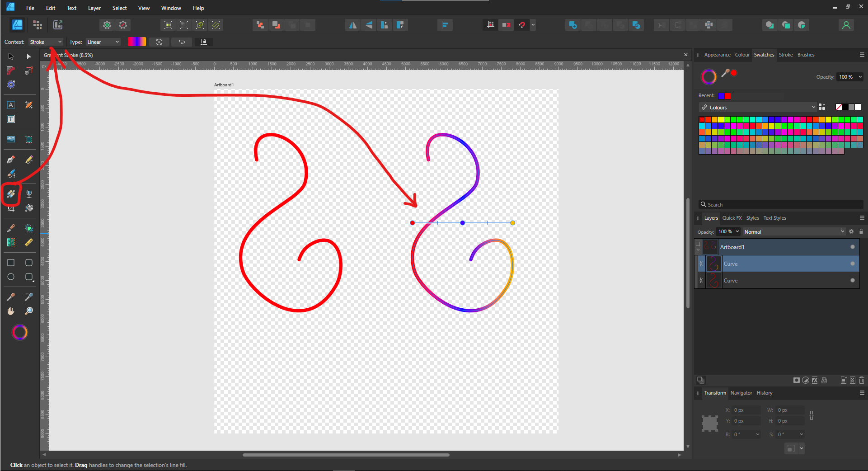The width and height of the screenshot is (868, 471).
Task: Hide the Artboard1 layer
Action: (x=852, y=247)
